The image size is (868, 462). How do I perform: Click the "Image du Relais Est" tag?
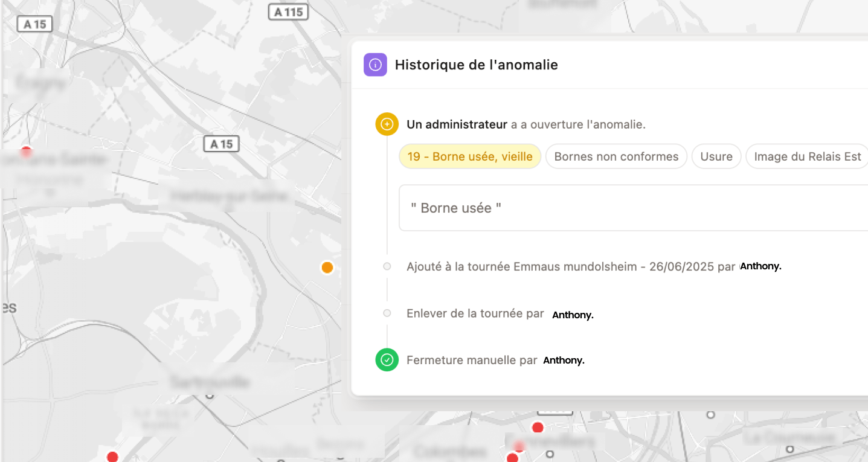click(x=807, y=156)
